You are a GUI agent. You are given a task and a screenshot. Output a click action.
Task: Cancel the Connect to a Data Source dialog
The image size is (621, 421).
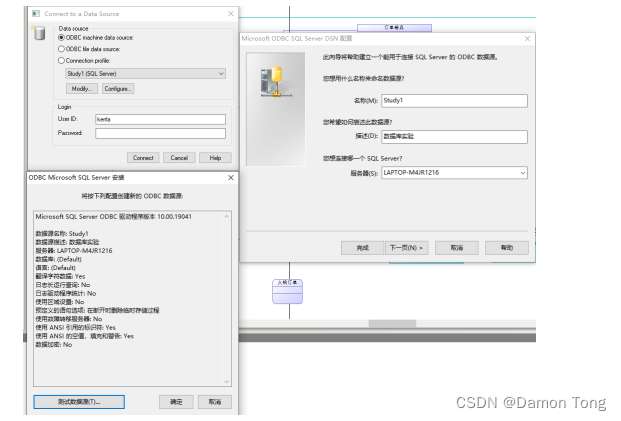[179, 158]
